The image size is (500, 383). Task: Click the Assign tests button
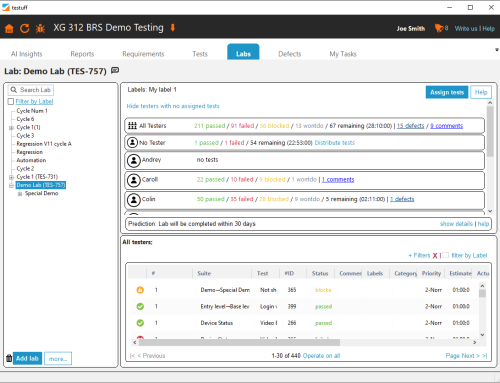[447, 92]
